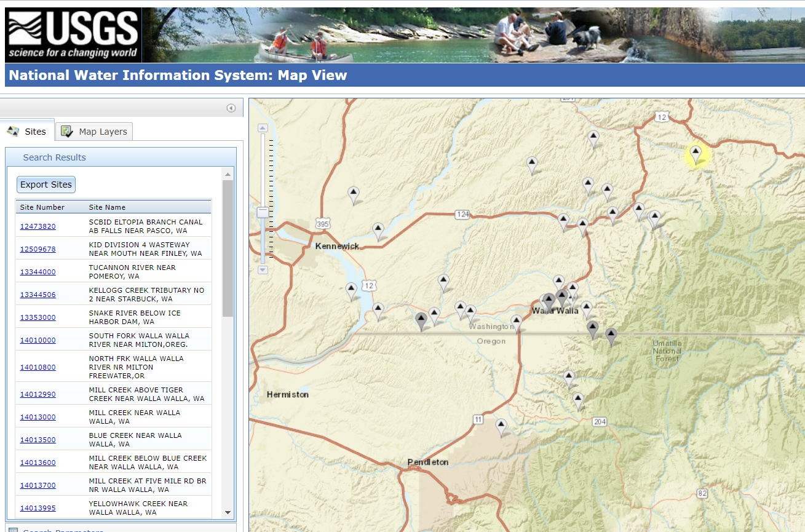Image resolution: width=805 pixels, height=532 pixels.
Task: Click the map zoom-in arrow icon
Action: click(x=263, y=128)
